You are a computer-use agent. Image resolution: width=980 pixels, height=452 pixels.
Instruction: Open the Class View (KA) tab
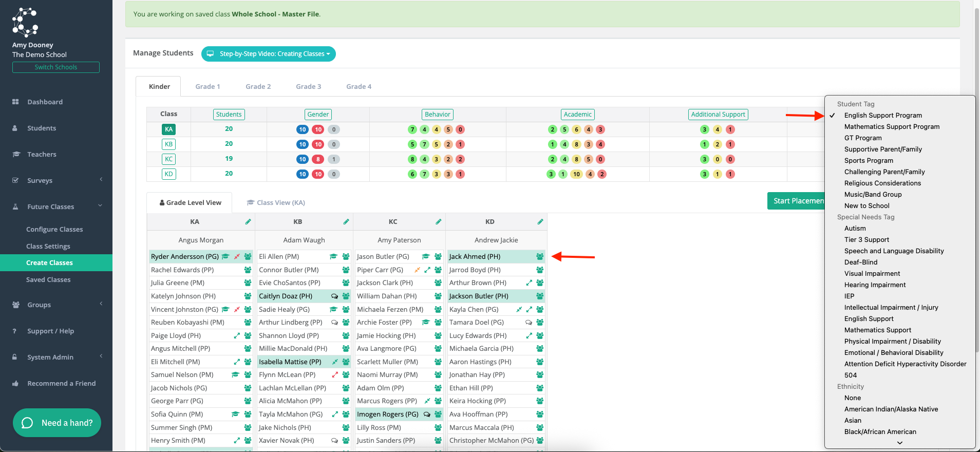tap(276, 202)
